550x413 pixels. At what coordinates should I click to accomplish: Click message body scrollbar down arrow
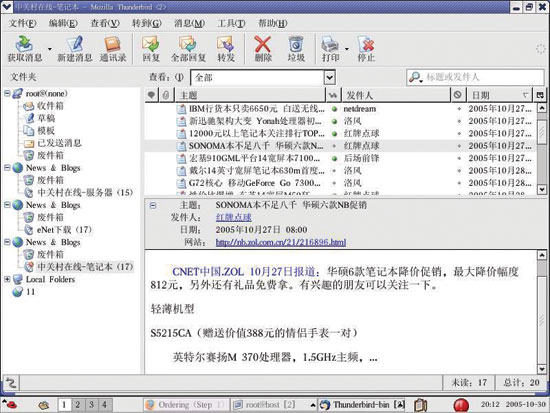pyautogui.click(x=542, y=369)
